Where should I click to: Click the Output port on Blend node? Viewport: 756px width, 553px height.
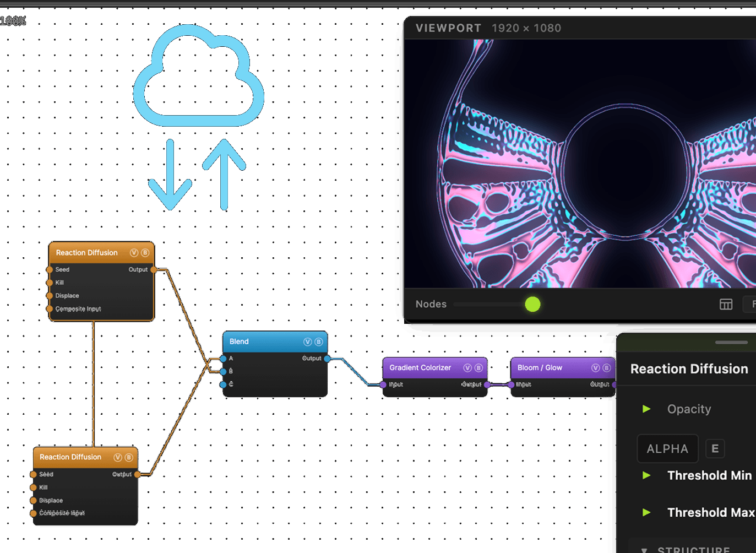(327, 359)
